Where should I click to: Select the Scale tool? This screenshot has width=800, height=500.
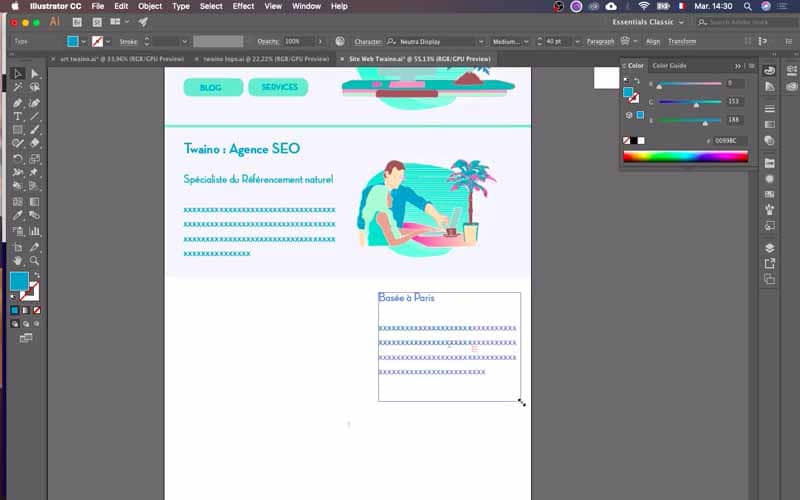[x=34, y=159]
